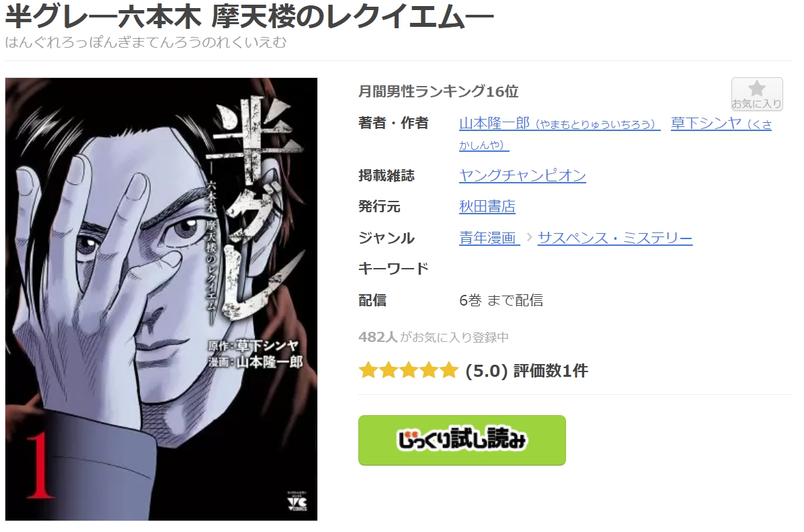Click the 482人がお気に入り登録中 count text
Image resolution: width=804 pixels, height=532 pixels.
point(434,337)
